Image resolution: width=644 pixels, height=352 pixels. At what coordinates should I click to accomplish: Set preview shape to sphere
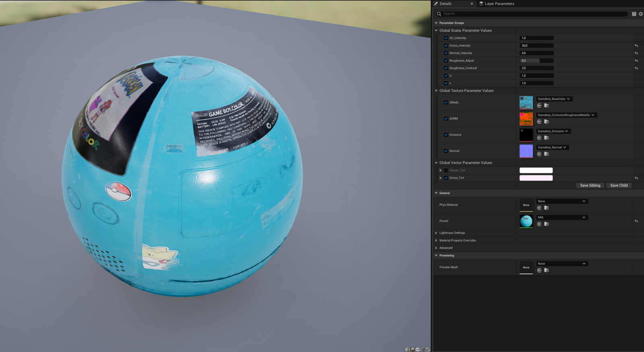click(x=413, y=349)
